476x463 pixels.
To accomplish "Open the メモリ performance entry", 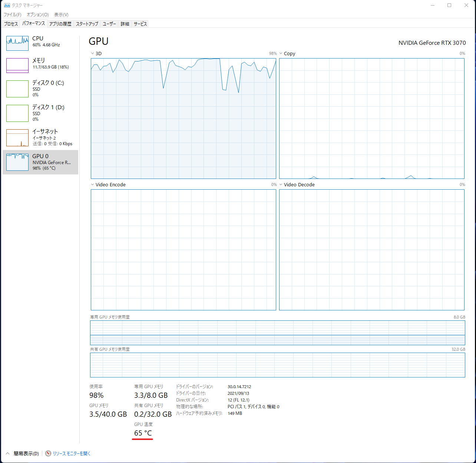I will click(x=40, y=66).
